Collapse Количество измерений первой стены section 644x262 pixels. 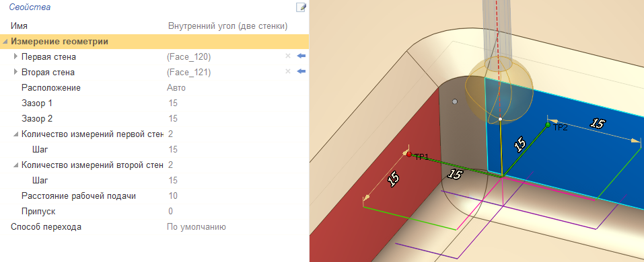(x=15, y=134)
